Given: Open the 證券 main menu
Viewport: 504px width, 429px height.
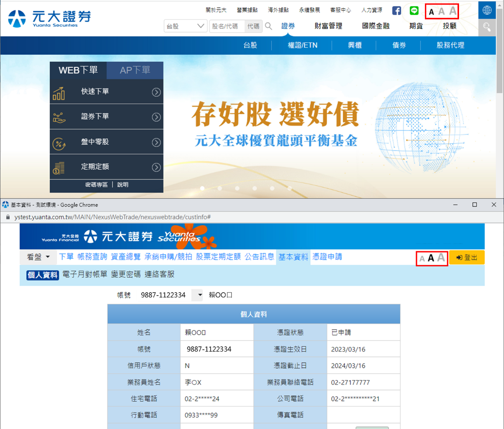Looking at the screenshot, I should [288, 26].
